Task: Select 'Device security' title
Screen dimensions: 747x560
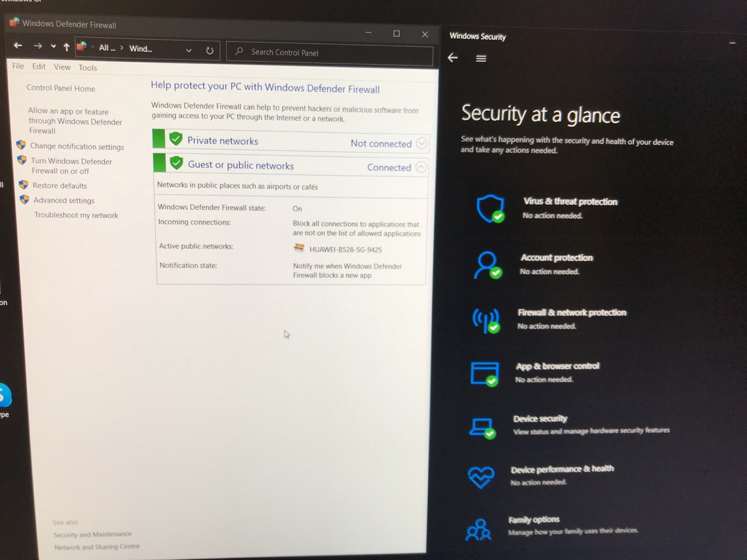Action: click(x=540, y=419)
